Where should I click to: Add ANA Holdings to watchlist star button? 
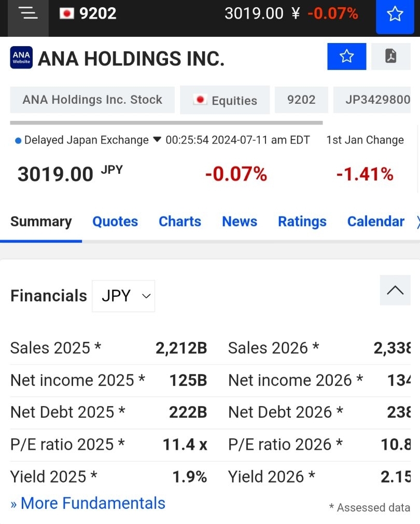pyautogui.click(x=346, y=56)
